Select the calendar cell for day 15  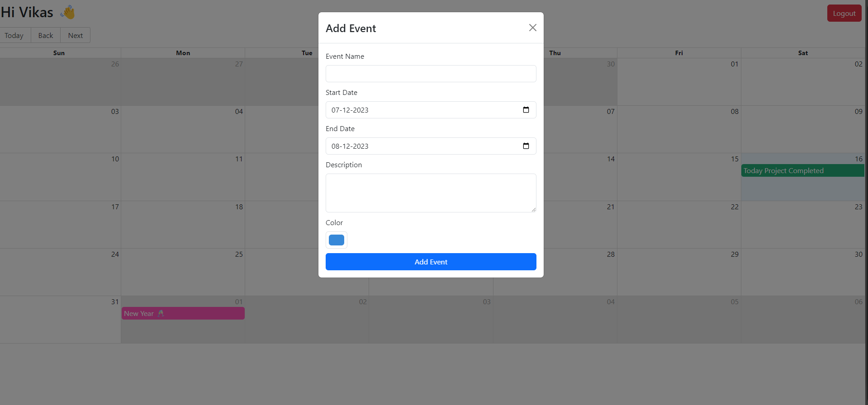[679, 177]
